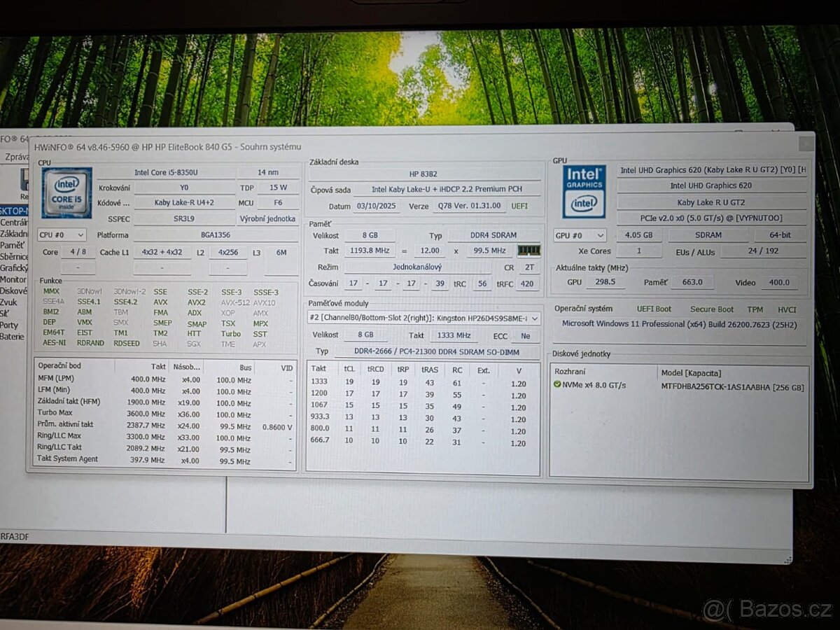This screenshot has width=840, height=630.
Task: Click the Secure Boot indicator
Action: [712, 309]
